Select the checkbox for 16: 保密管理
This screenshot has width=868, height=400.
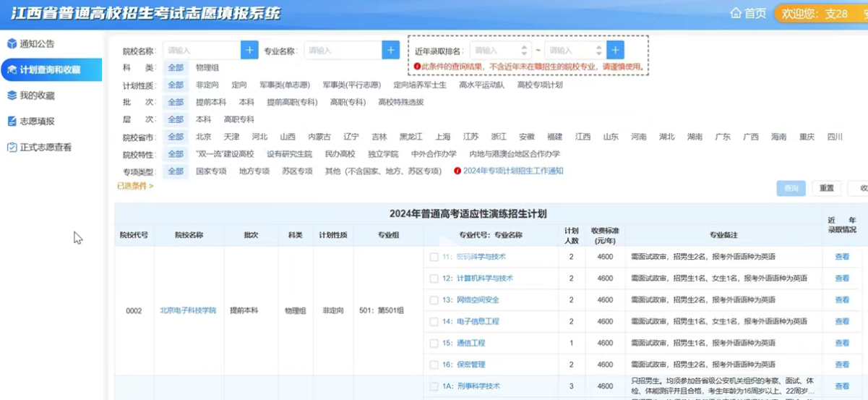[434, 365]
